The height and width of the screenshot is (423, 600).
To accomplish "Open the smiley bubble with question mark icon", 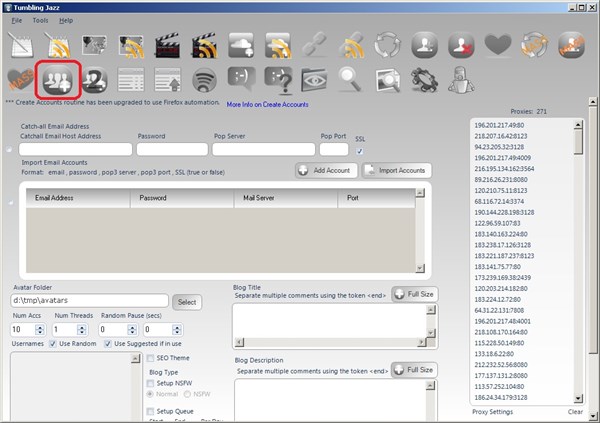I will point(279,80).
